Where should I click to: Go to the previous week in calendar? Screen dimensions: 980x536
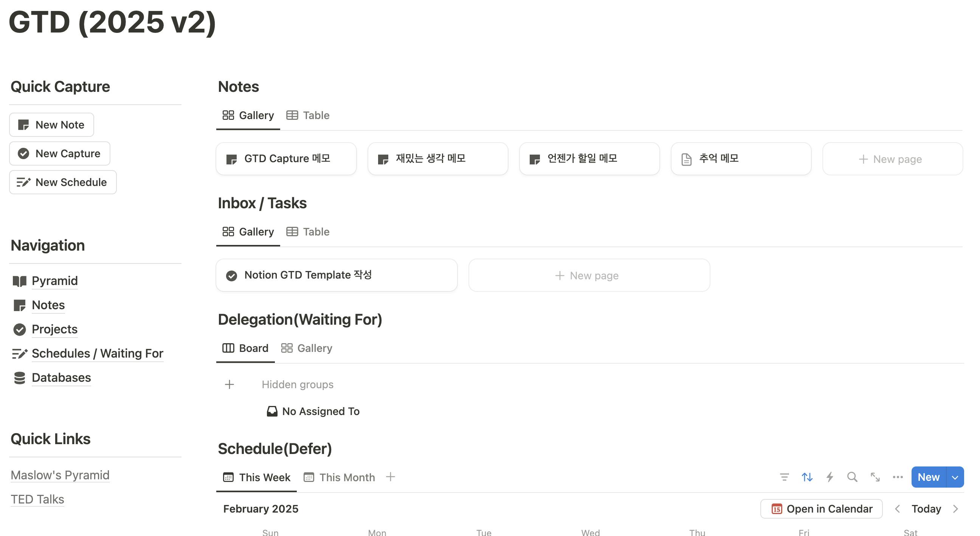pos(898,509)
